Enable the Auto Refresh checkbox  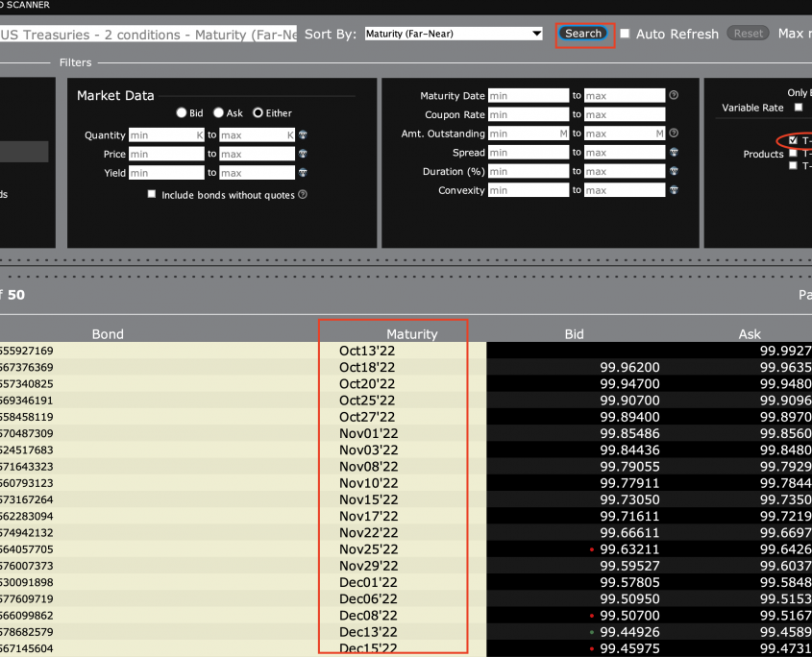[626, 34]
